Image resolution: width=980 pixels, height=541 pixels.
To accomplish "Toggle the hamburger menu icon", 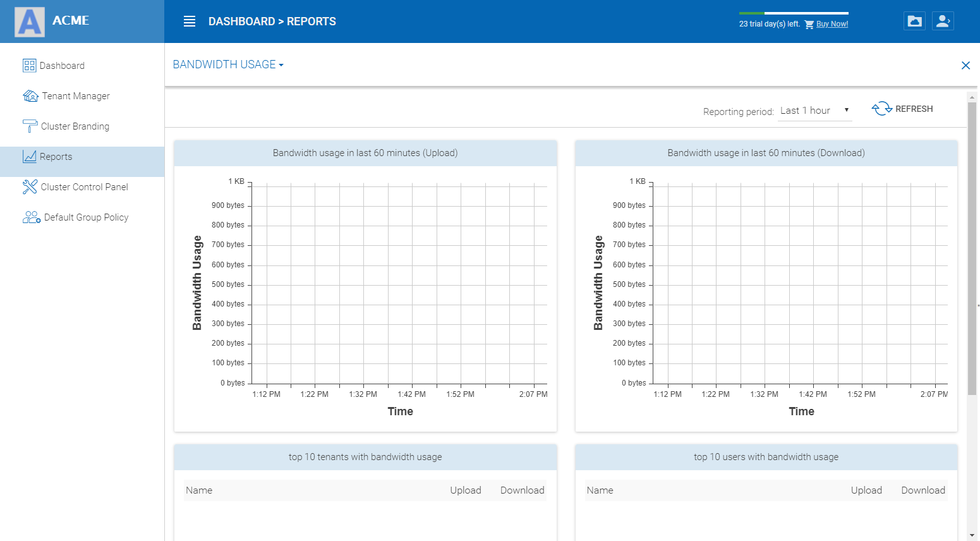I will (190, 21).
